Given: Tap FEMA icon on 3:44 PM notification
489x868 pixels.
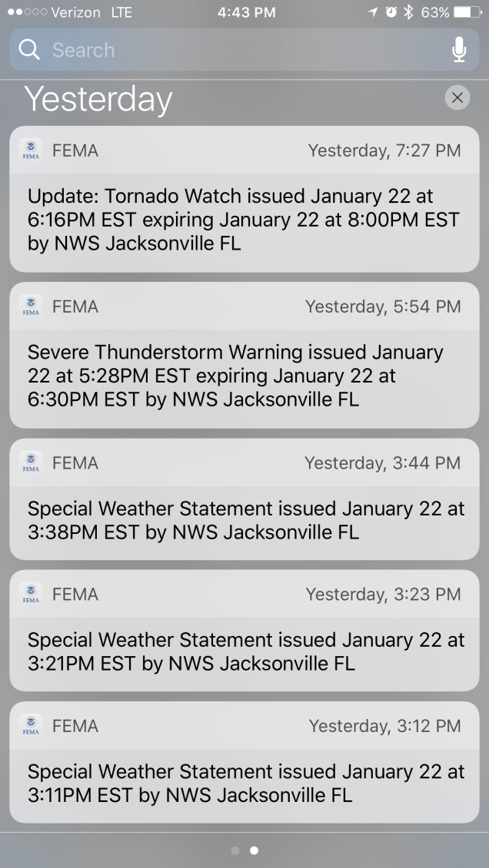Looking at the screenshot, I should pos(31,463).
